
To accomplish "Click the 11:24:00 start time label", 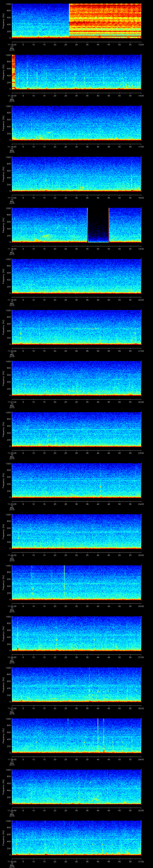I will pyautogui.click(x=12, y=555).
